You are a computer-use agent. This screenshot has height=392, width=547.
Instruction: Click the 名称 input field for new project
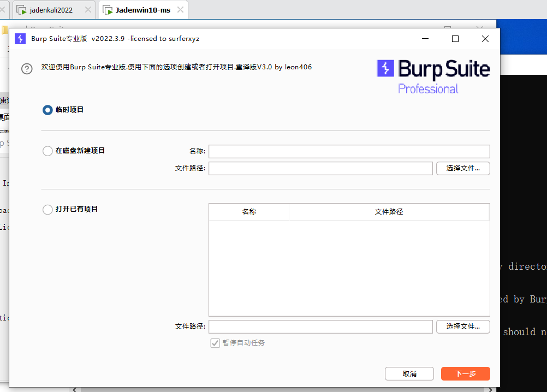tap(349, 151)
